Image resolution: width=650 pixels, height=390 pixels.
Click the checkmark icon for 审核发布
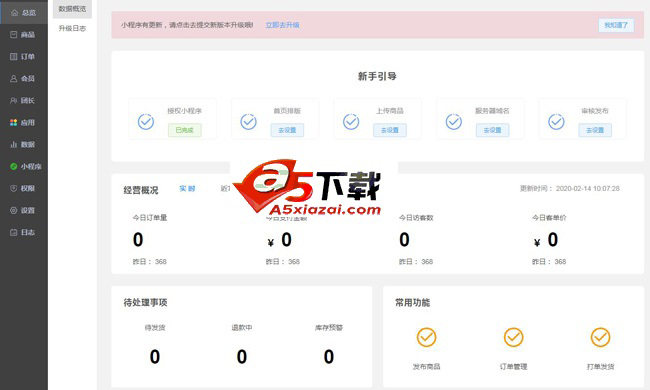(556, 122)
